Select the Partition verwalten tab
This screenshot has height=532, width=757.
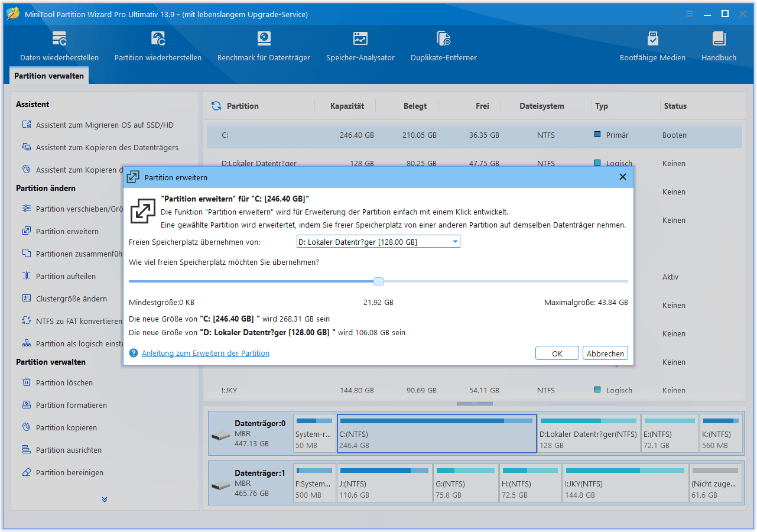click(x=49, y=76)
